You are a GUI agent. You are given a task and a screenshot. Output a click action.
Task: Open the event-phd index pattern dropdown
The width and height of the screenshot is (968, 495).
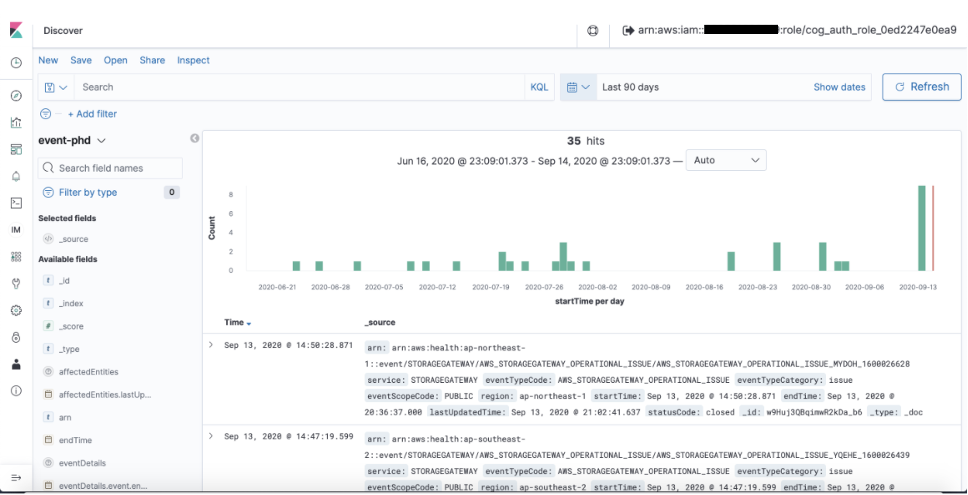point(73,141)
